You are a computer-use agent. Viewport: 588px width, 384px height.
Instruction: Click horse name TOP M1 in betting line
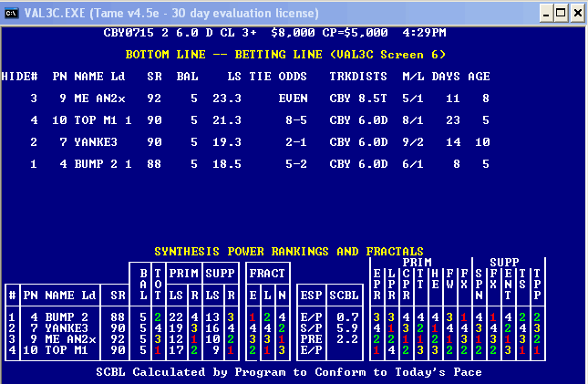pos(96,120)
